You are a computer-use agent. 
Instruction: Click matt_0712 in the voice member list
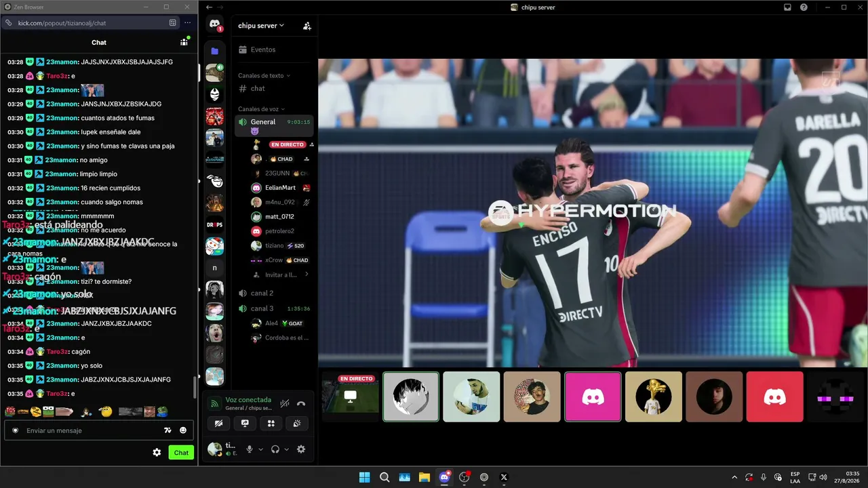coord(279,217)
